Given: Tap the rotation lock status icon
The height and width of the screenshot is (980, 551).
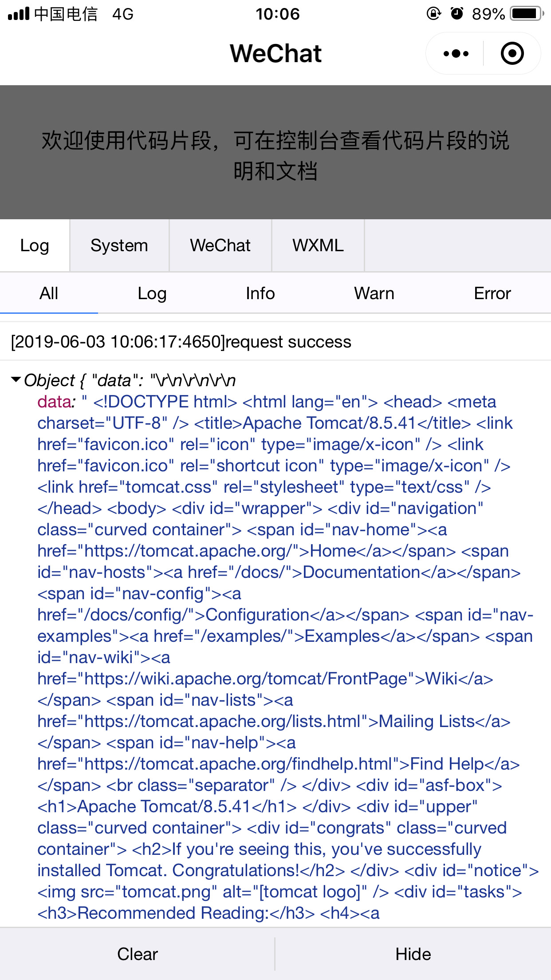Looking at the screenshot, I should click(x=433, y=14).
